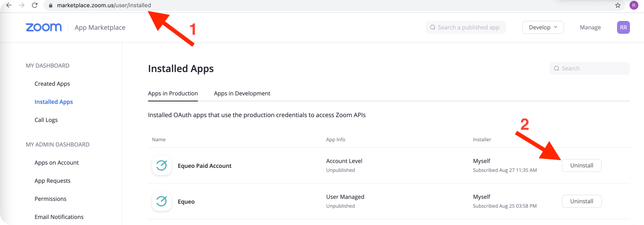
Task: Click the App Marketplace title link
Action: coord(100,27)
